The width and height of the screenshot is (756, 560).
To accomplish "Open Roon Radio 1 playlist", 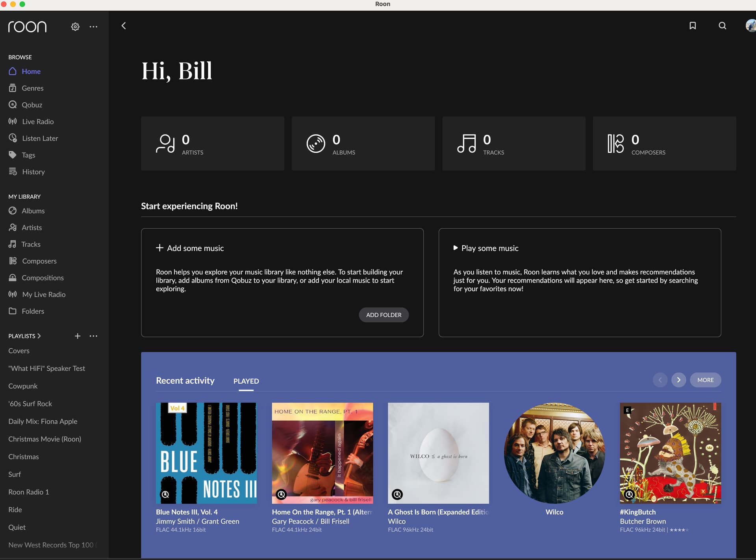I will (28, 492).
